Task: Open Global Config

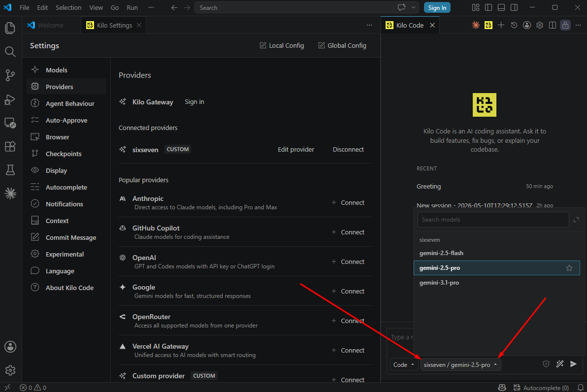Action: point(342,45)
